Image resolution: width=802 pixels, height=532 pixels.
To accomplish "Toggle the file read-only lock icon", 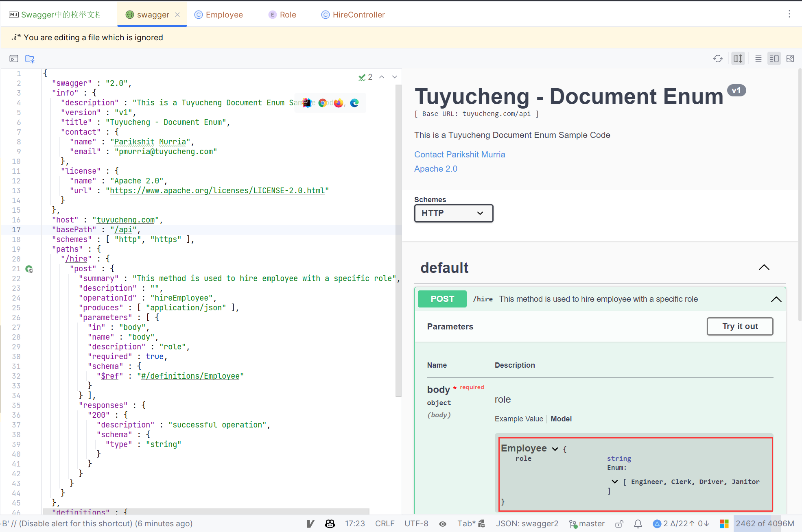I will click(x=619, y=524).
